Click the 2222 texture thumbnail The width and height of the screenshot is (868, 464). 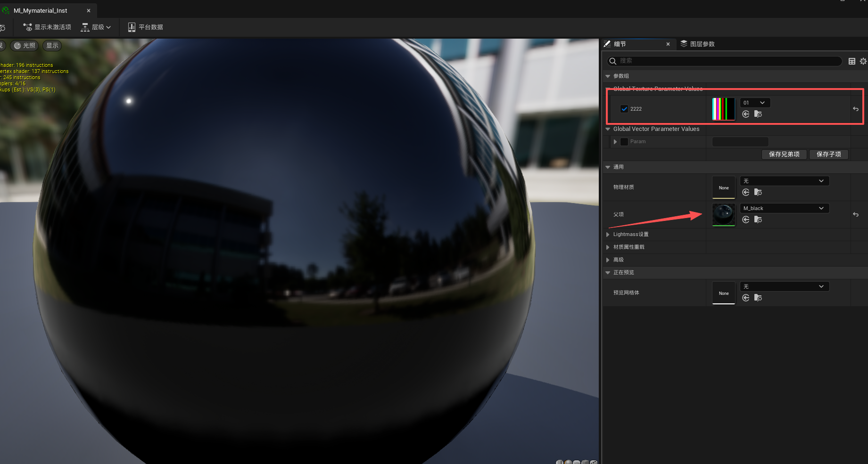point(724,109)
